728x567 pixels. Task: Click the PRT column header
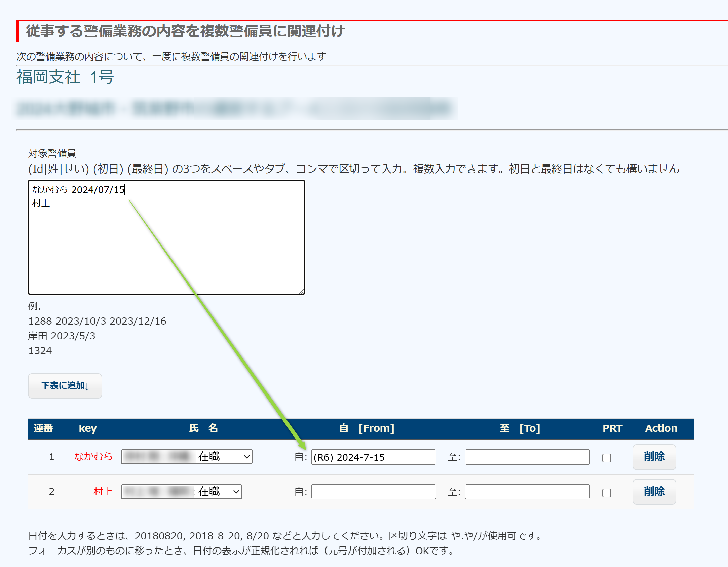[x=612, y=428]
